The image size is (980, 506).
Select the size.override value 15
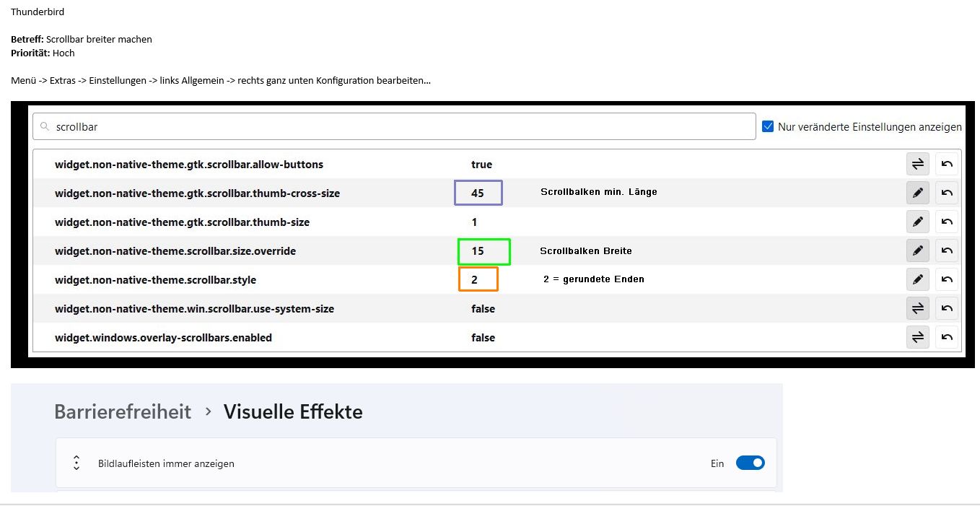(x=478, y=251)
